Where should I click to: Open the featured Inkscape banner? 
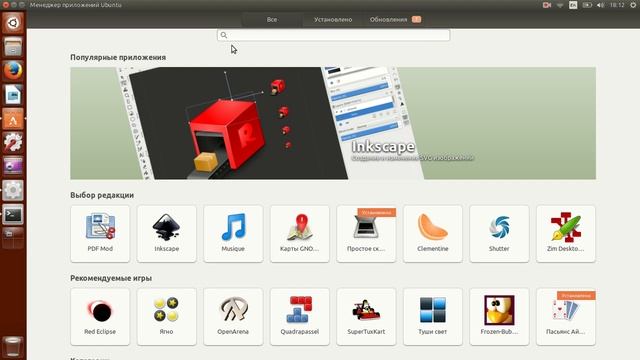click(333, 123)
